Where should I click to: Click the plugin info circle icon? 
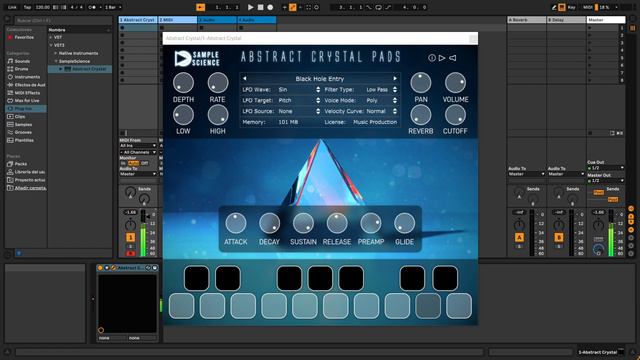tap(432, 58)
